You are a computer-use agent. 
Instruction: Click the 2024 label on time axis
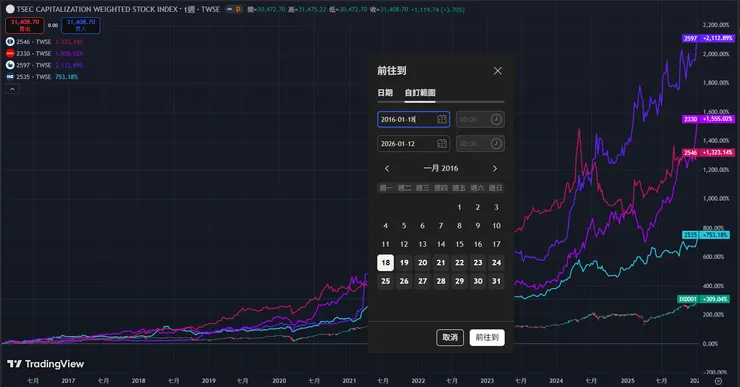pos(556,380)
